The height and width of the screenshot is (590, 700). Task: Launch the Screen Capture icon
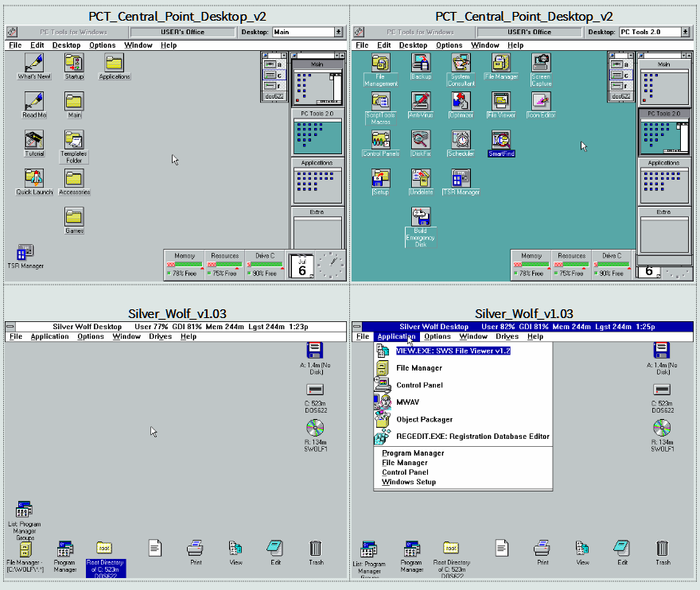tap(541, 70)
